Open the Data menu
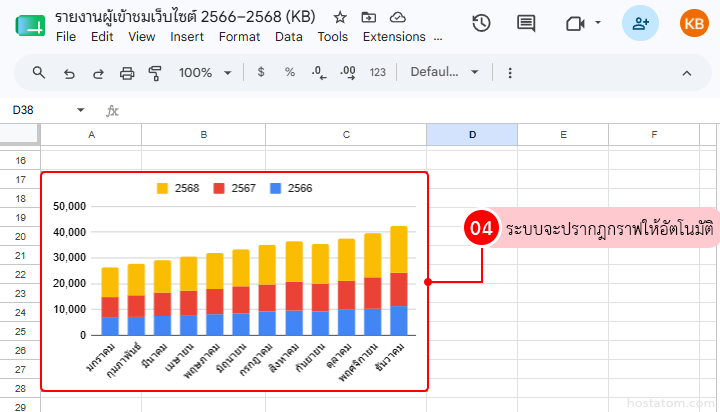This screenshot has width=720, height=412. tap(289, 37)
